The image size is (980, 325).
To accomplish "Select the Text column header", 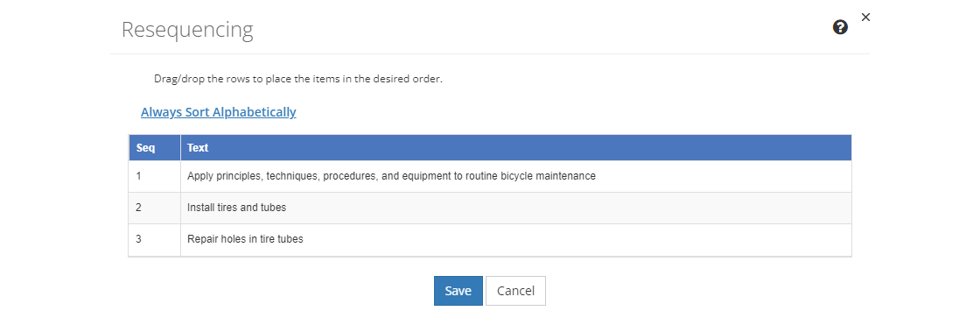I will point(515,148).
